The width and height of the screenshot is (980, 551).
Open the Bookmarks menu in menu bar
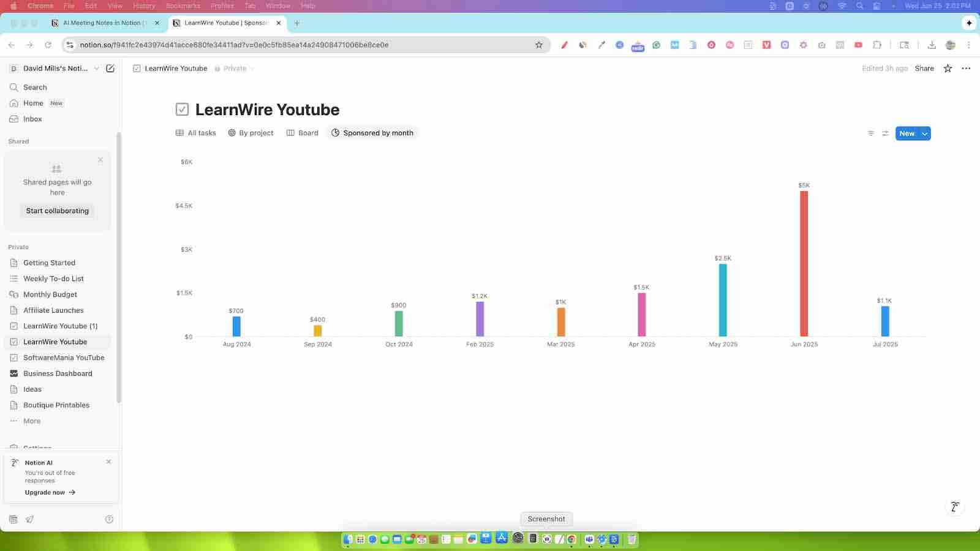pos(183,6)
